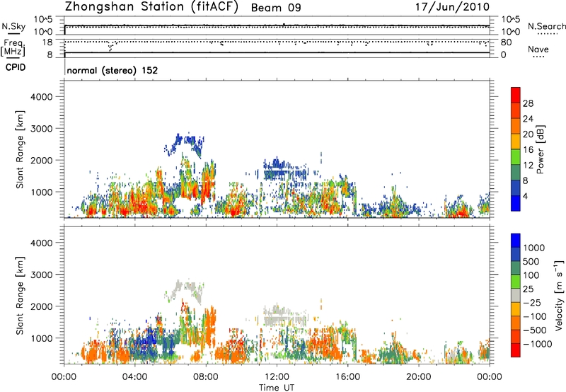The width and height of the screenshot is (566, 392).
Task: Click the Time UT axis title
Action: click(x=277, y=388)
